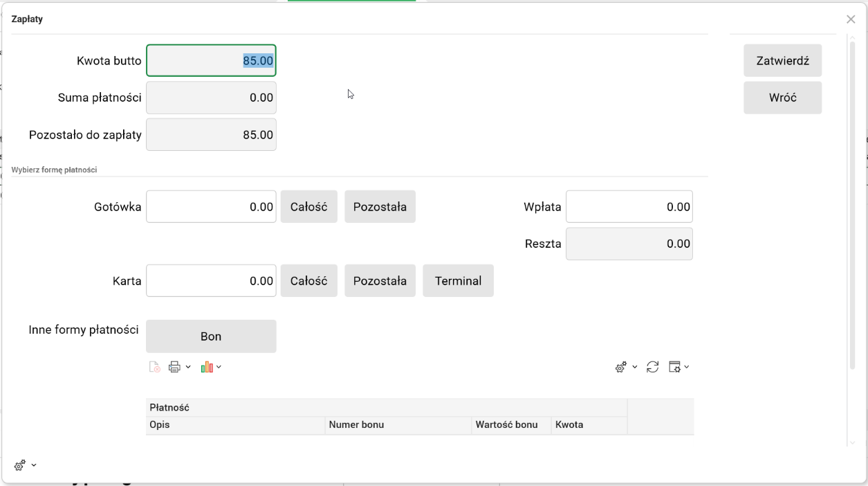This screenshot has height=486, width=868.
Task: Click into the Wpłata input field
Action: (629, 207)
